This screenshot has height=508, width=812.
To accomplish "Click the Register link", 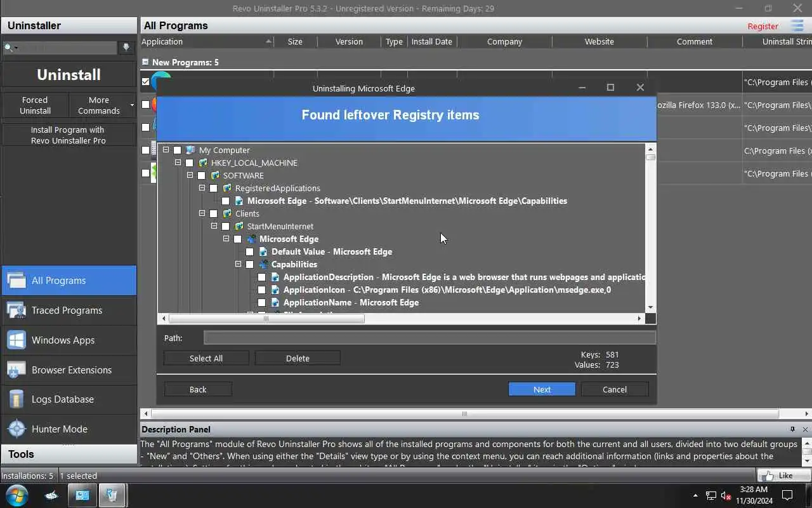I will pyautogui.click(x=763, y=26).
